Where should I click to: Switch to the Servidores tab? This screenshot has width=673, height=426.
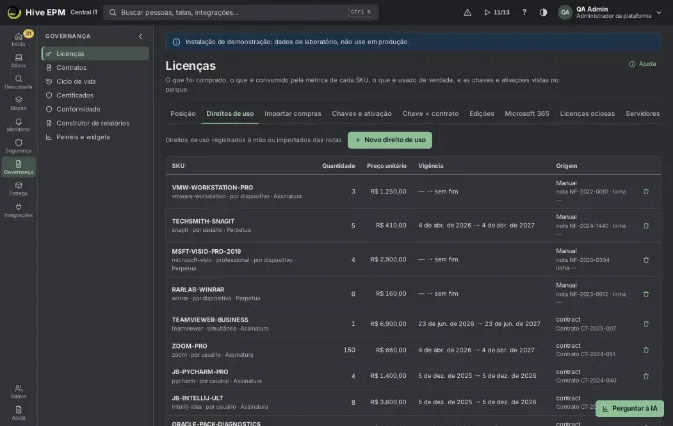(x=642, y=114)
